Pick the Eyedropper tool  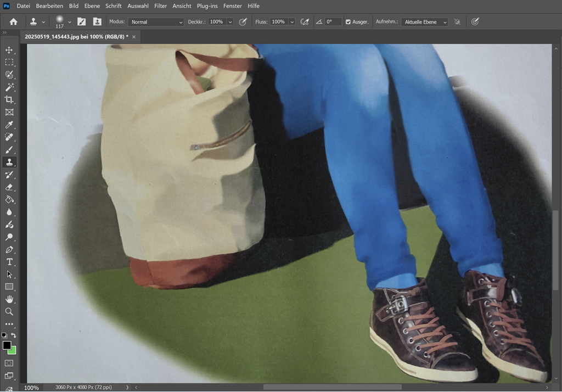pyautogui.click(x=9, y=125)
